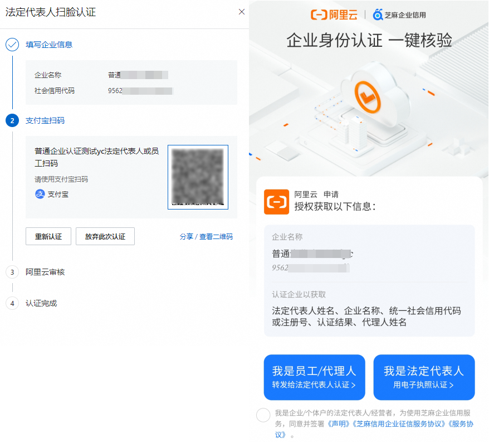
Task: Click the 请使用支付宝扫码 hint text
Action: (61, 179)
